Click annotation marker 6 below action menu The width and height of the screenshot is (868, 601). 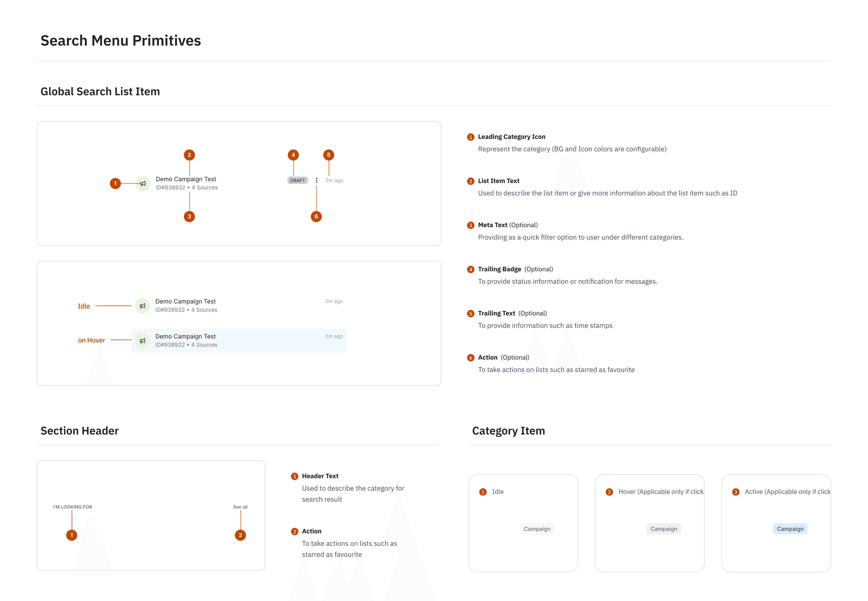pos(316,217)
